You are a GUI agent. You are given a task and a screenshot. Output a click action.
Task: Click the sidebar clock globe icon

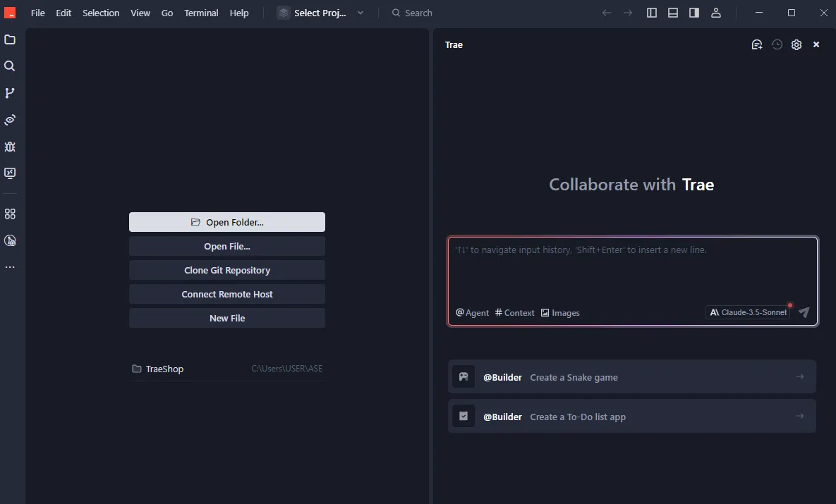[x=10, y=240]
